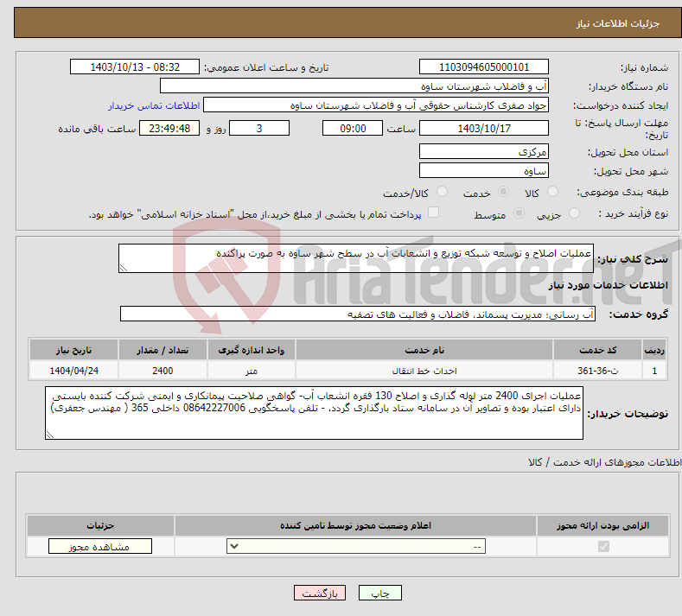Click the remaining time field 23:49:48
Viewport: 682px width, 616px height.
pos(169,128)
